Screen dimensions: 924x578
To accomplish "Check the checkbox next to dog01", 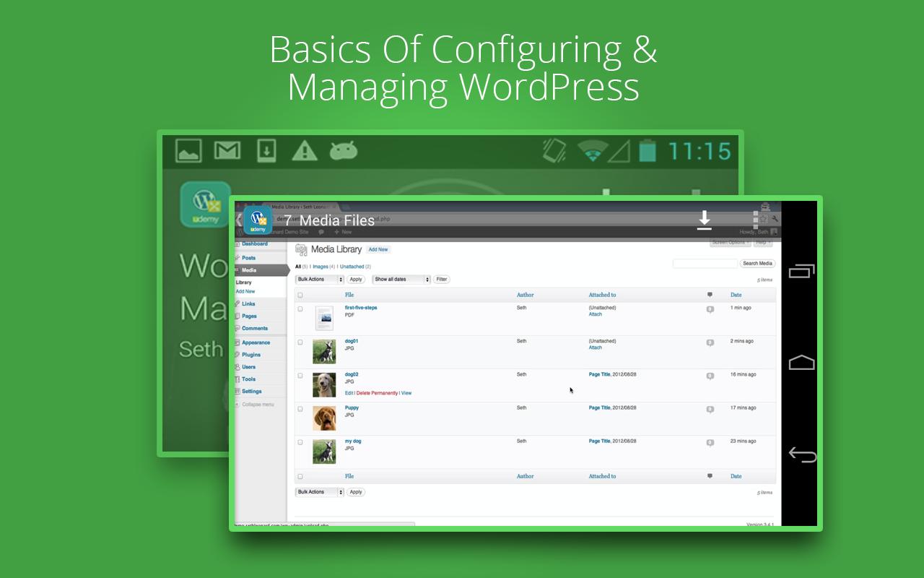I will [x=300, y=342].
